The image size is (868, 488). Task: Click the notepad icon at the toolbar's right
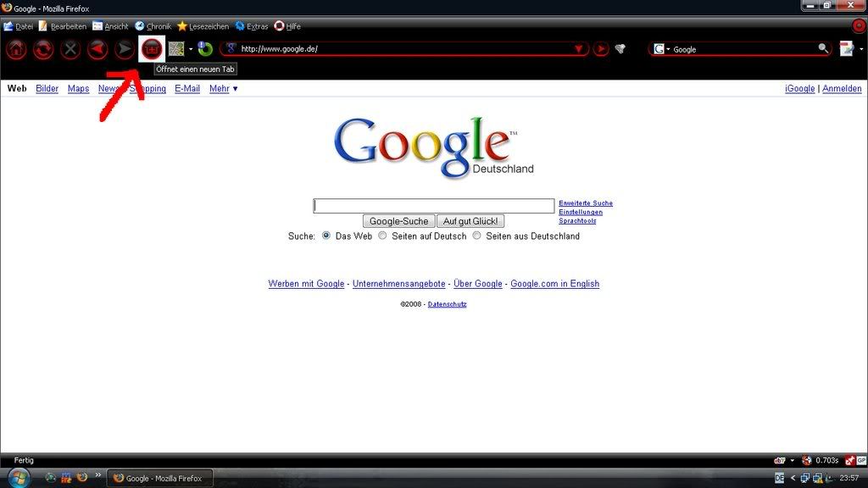pos(847,48)
